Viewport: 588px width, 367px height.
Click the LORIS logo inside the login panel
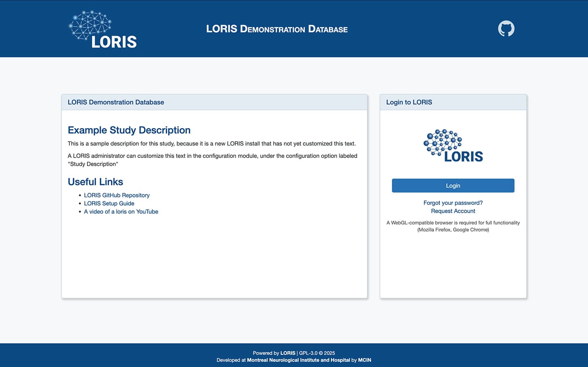[x=453, y=145]
